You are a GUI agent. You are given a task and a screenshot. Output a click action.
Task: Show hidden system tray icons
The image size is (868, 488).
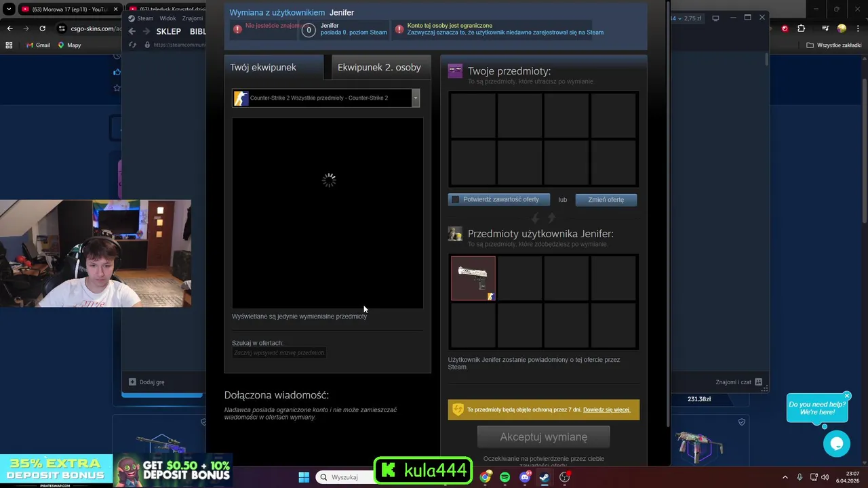click(x=785, y=477)
